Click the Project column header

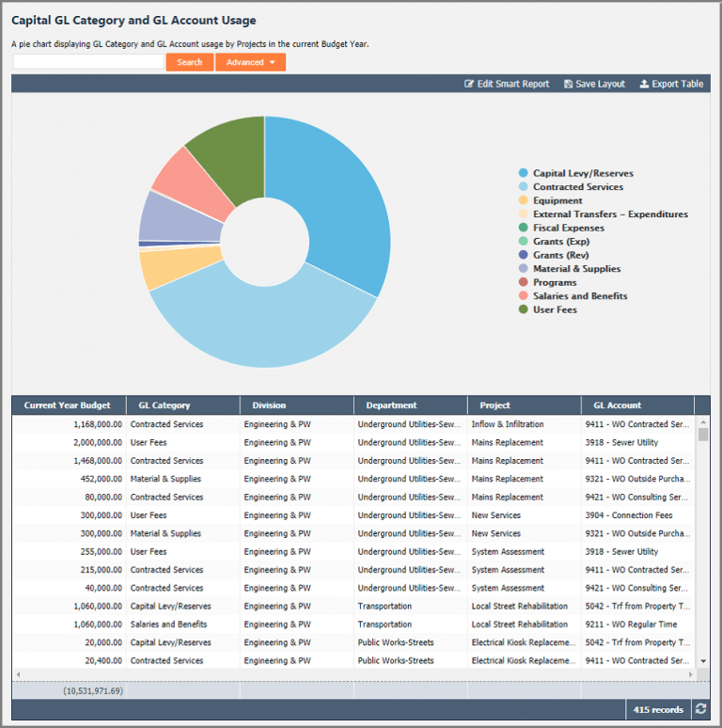[x=494, y=405]
